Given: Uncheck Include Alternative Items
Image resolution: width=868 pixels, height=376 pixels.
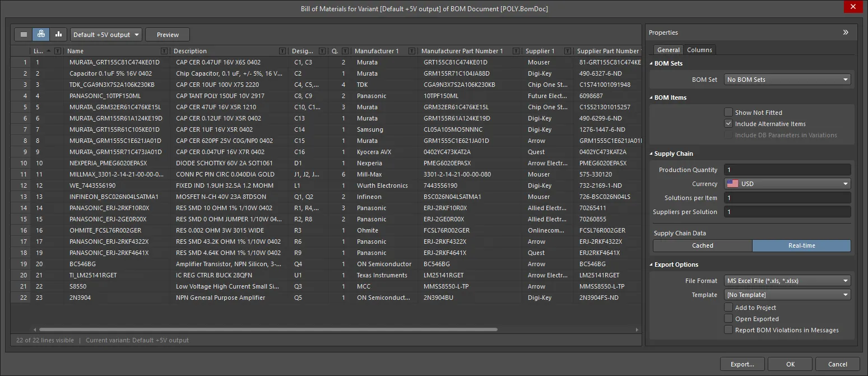Looking at the screenshot, I should tap(728, 123).
